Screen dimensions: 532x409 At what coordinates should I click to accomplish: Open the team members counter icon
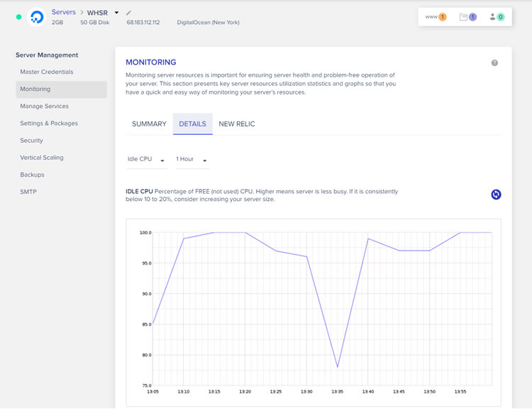[x=497, y=16]
